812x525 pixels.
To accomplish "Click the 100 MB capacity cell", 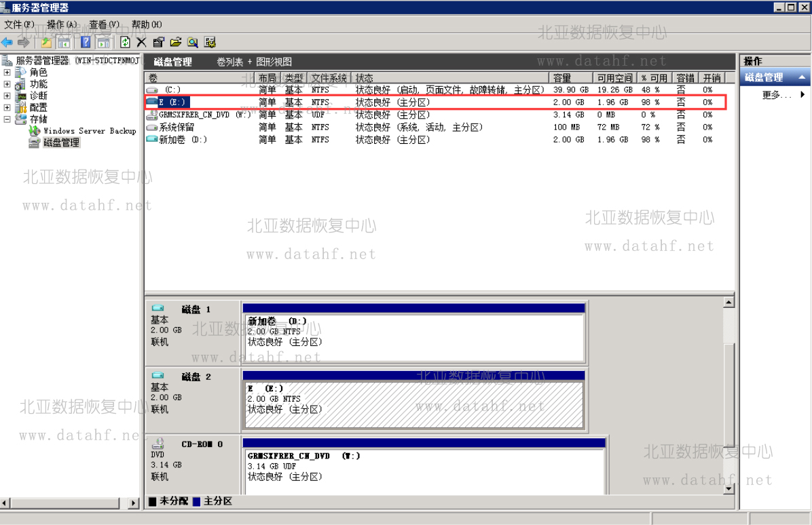I will click(x=566, y=128).
